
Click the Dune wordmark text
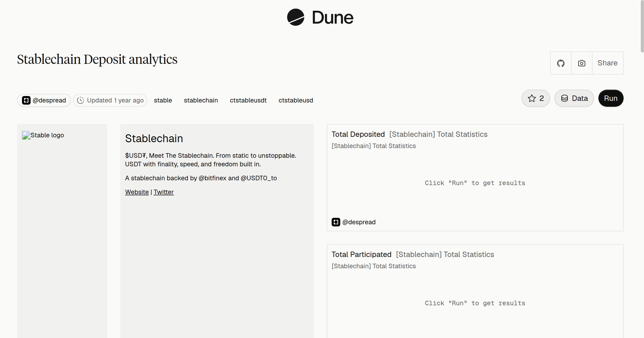(x=333, y=17)
